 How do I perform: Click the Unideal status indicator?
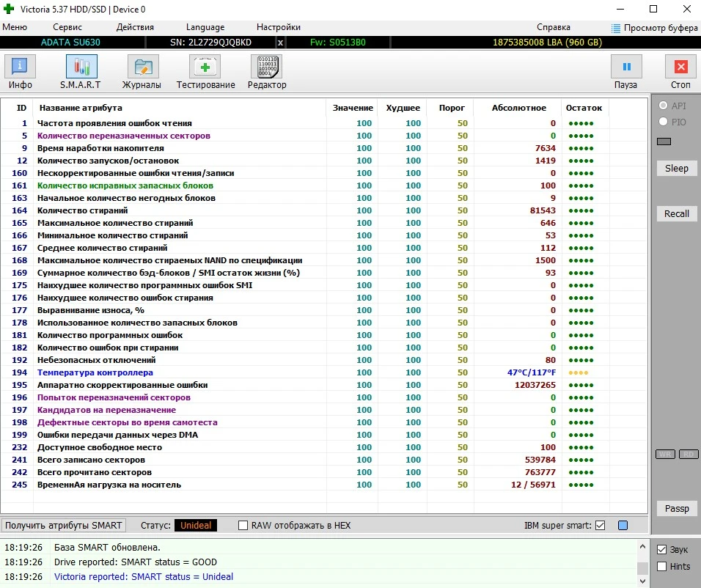click(196, 526)
